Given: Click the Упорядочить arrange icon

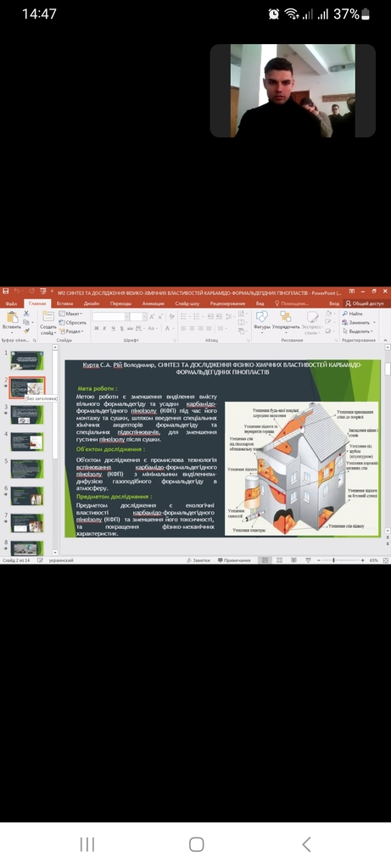Looking at the screenshot, I should (x=286, y=320).
